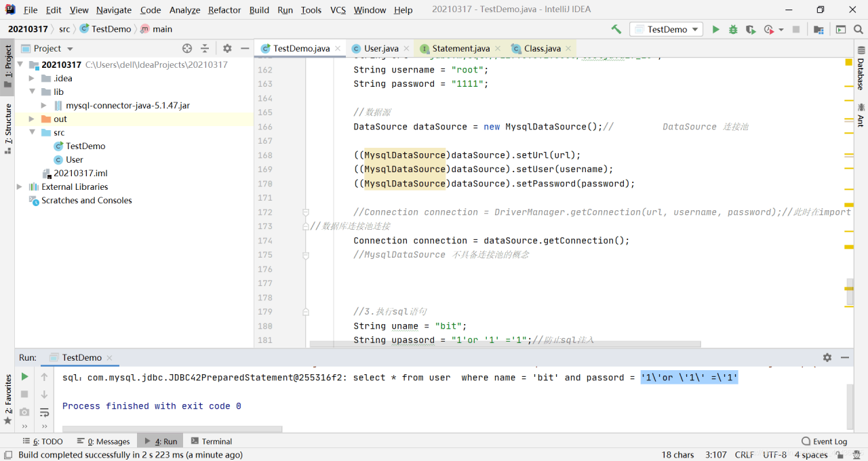Rerun TestDemo in the Run panel
Image resolution: width=868 pixels, height=461 pixels.
[24, 376]
